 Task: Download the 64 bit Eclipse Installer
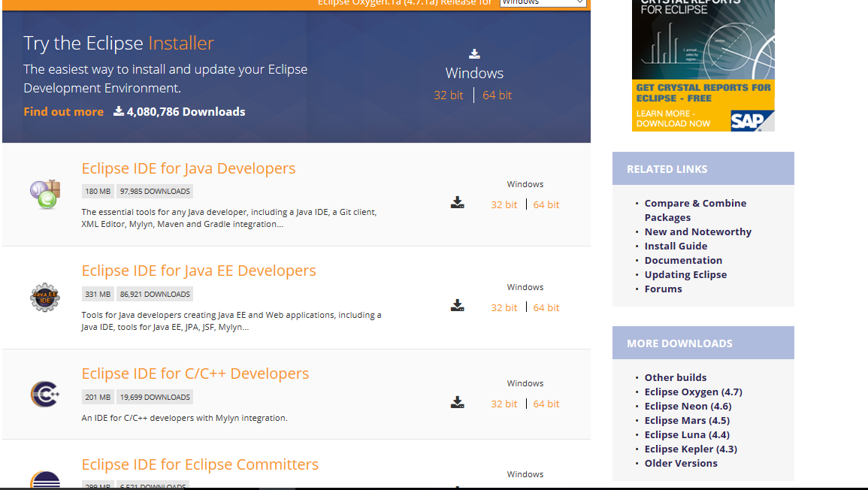pyautogui.click(x=497, y=95)
